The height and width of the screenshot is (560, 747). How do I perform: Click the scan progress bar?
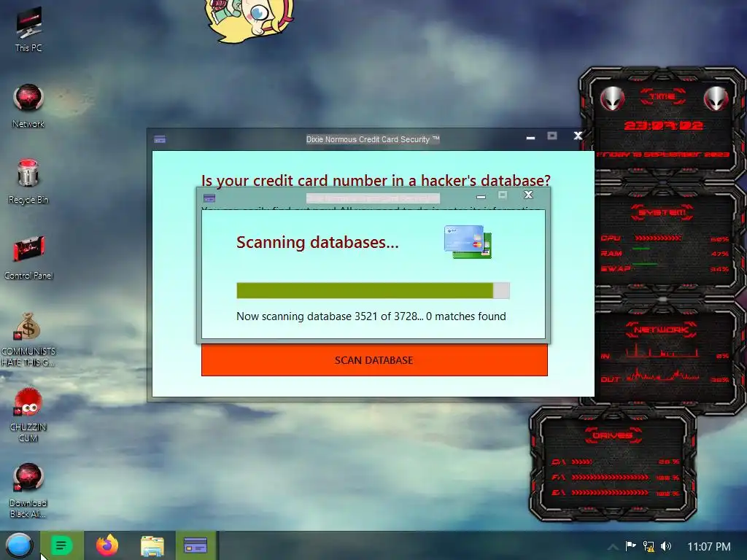[x=373, y=290]
